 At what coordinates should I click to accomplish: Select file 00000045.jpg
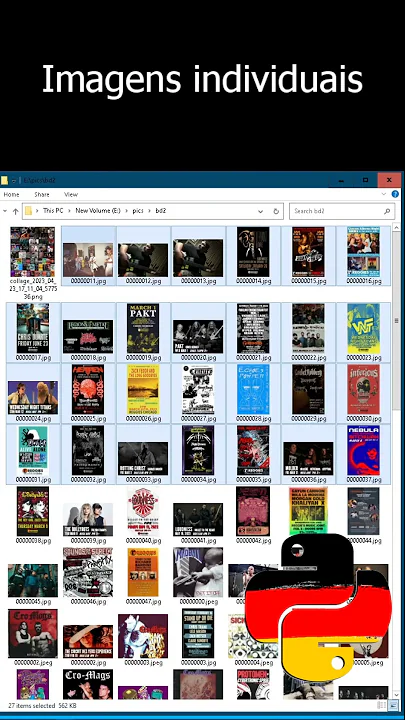click(33, 581)
